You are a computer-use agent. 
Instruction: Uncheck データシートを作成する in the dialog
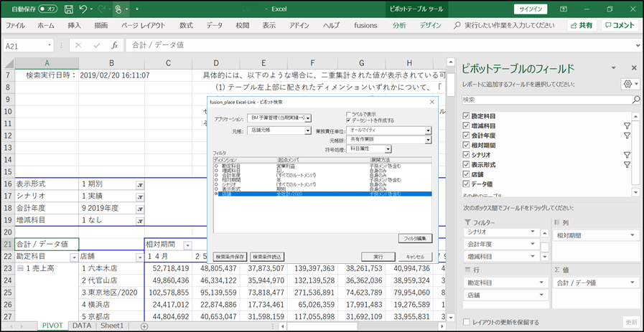pos(348,120)
